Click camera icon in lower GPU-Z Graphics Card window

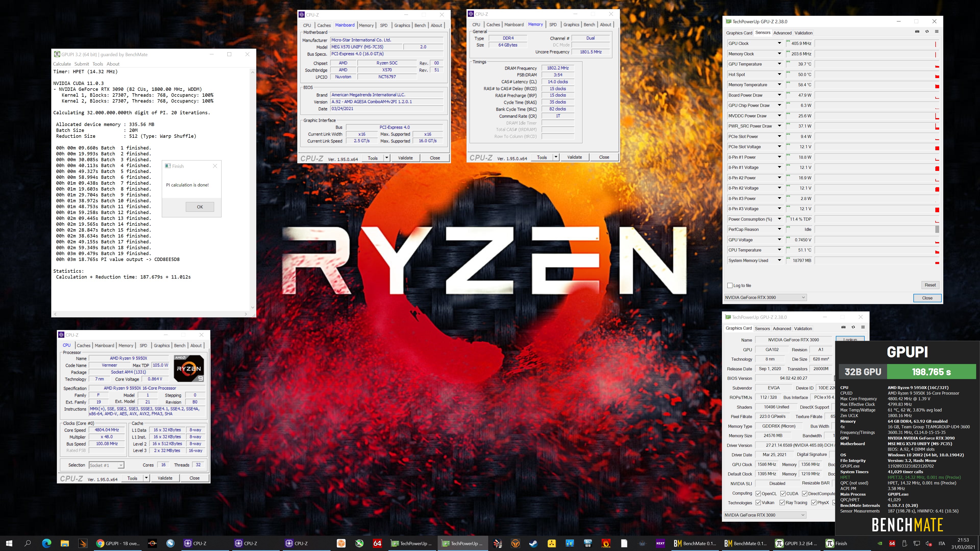point(843,327)
